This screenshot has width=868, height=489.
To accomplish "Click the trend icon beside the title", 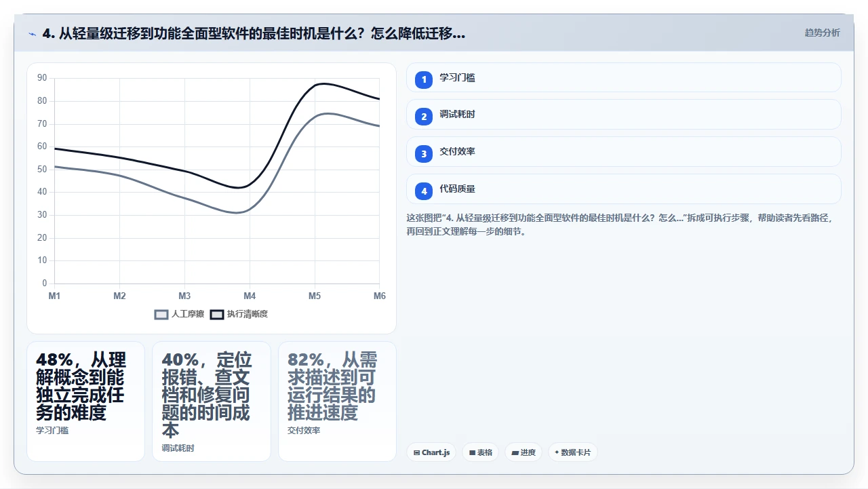I will 33,34.
